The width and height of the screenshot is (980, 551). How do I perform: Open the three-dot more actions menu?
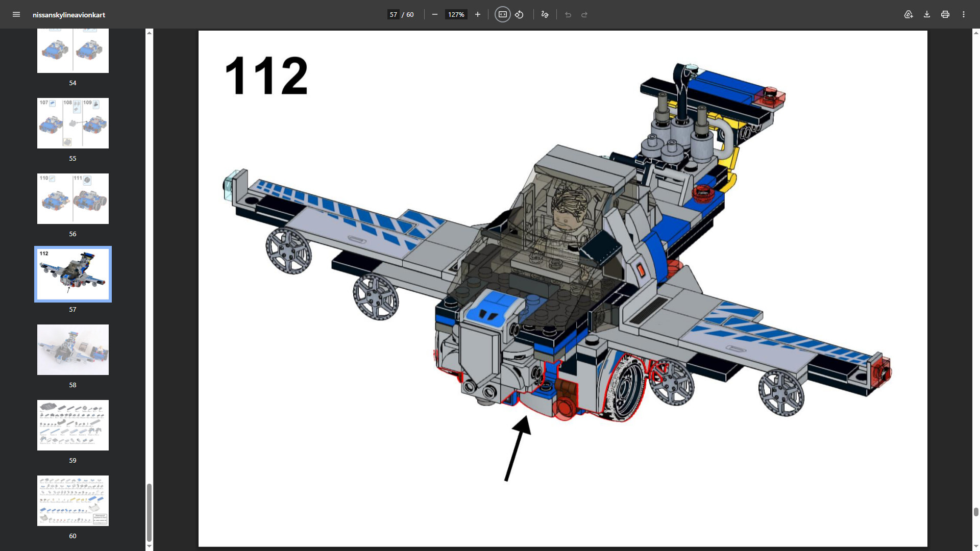pos(964,14)
